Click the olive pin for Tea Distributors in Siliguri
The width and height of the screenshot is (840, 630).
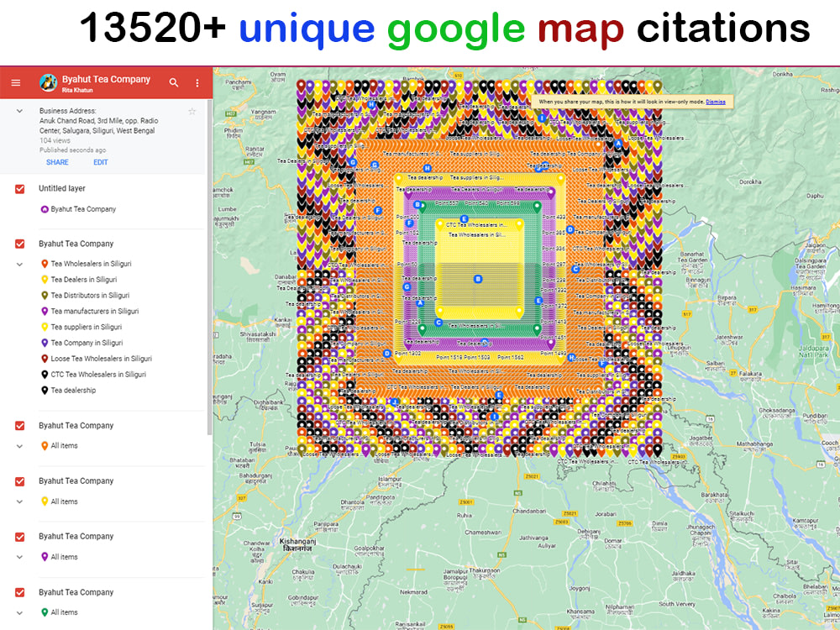click(45, 295)
